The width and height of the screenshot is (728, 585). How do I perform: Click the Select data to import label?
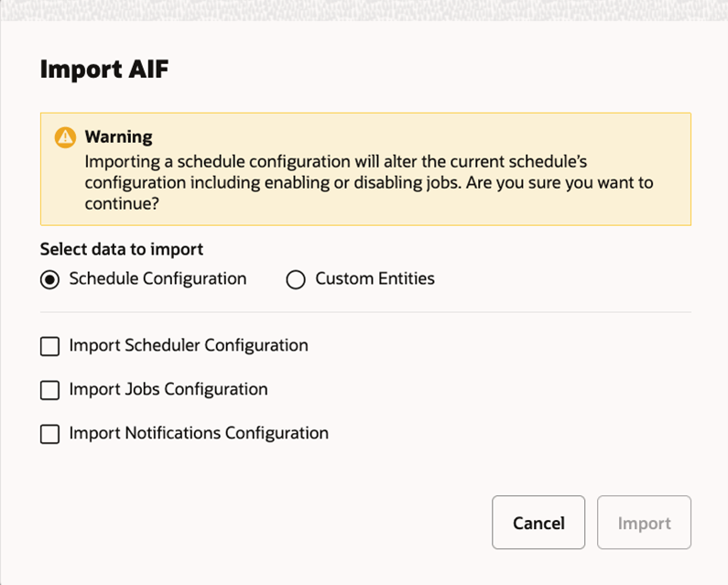click(x=121, y=249)
